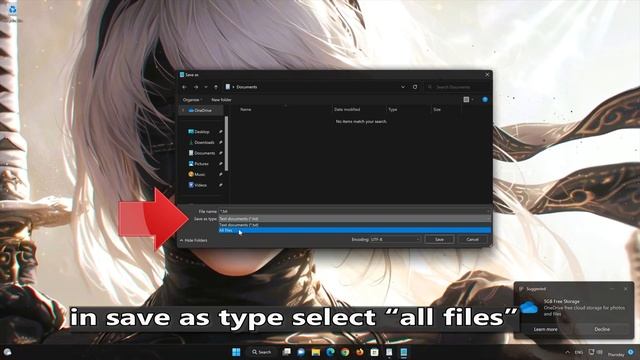Open Windows Start menu

point(236,352)
